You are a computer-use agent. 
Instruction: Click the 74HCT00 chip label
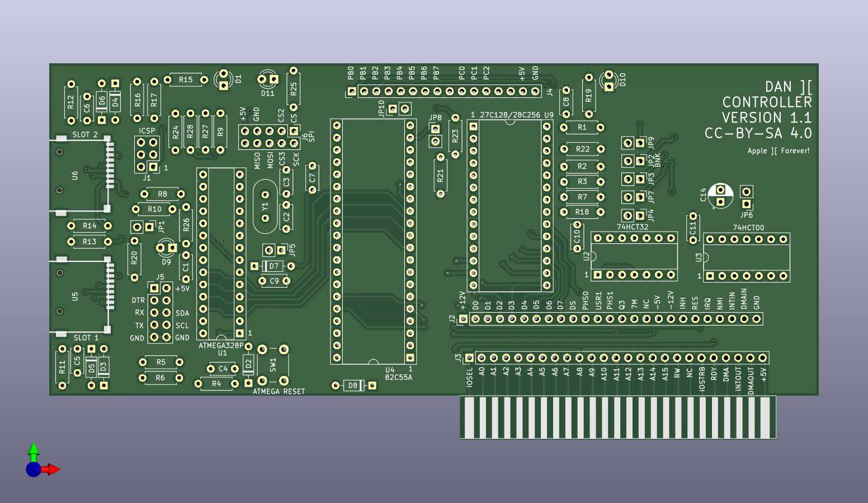(x=748, y=228)
